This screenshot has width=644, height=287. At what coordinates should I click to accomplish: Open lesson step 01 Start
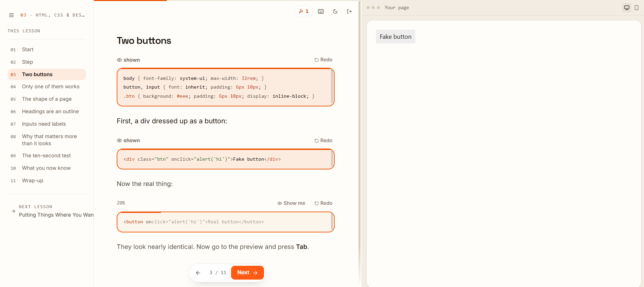click(47, 50)
